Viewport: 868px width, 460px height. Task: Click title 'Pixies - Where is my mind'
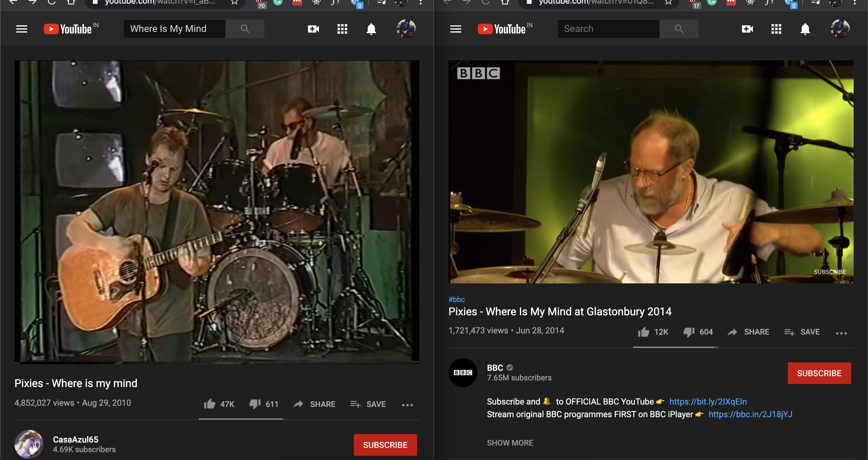tap(76, 383)
